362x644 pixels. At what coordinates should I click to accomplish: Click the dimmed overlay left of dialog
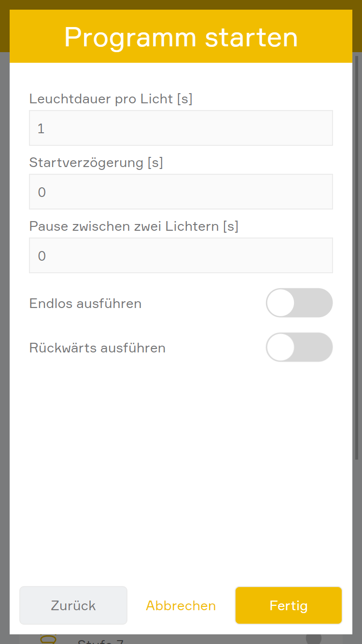pyautogui.click(x=4, y=338)
